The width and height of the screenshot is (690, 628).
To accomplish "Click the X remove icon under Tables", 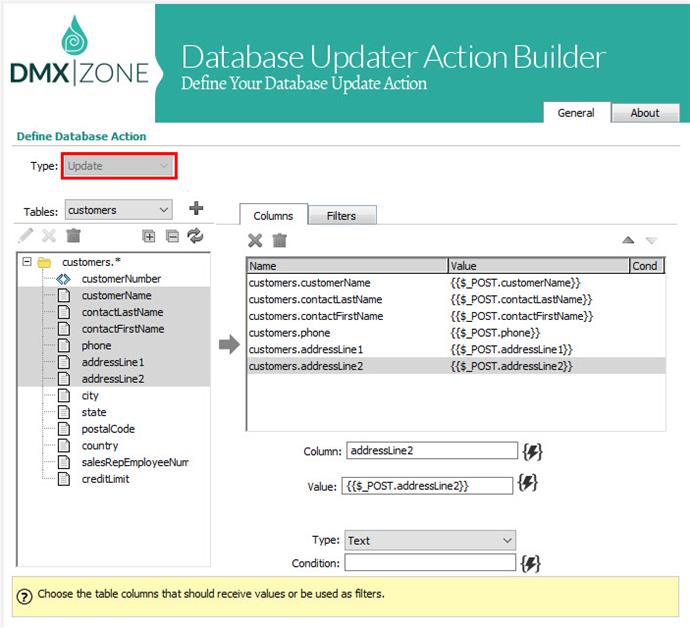I will (x=49, y=236).
